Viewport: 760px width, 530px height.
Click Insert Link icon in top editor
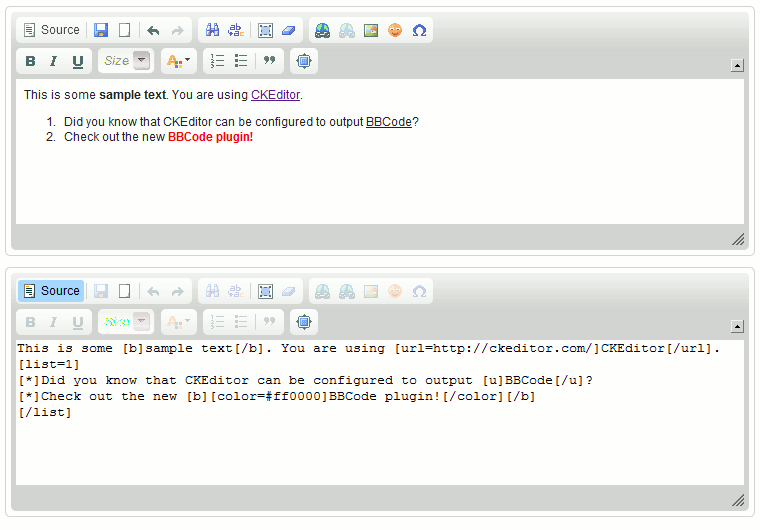[322, 30]
